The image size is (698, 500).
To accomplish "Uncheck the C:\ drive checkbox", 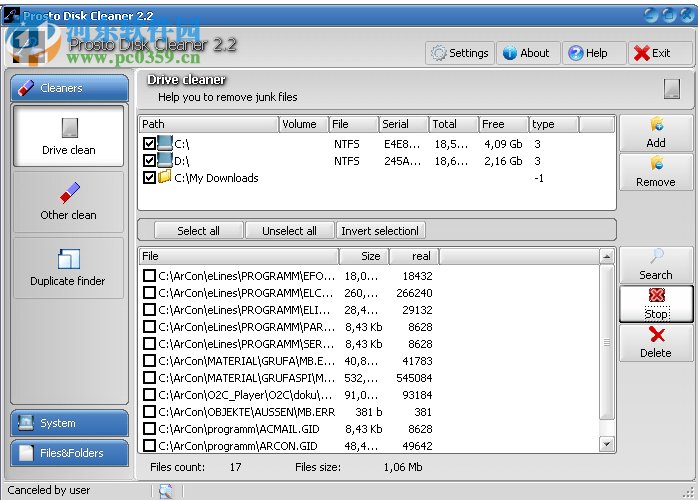I will (150, 144).
